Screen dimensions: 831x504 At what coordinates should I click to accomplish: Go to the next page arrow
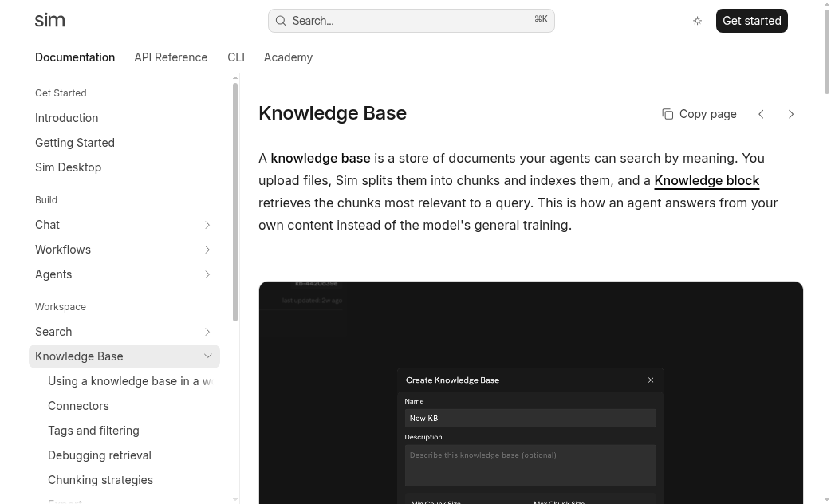pos(790,114)
